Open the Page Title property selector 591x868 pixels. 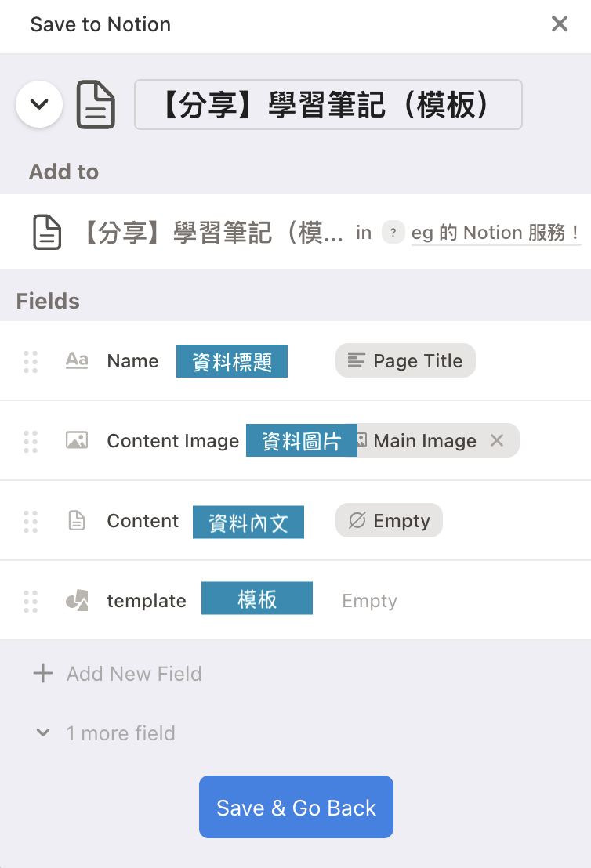click(405, 360)
